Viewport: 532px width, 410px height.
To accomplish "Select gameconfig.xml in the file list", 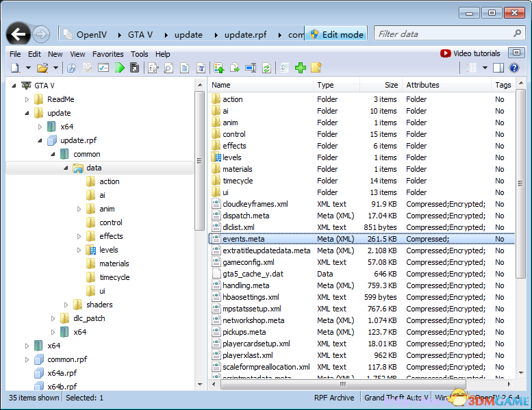I will 362,262.
